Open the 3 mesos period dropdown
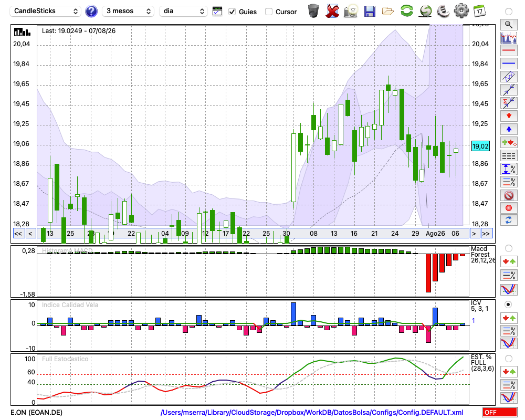525x420 pixels. coord(128,11)
